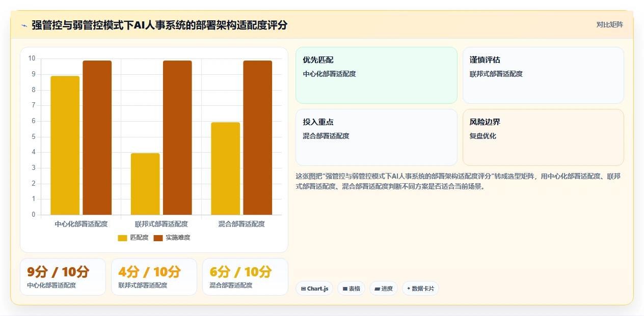Click the 复盘优化 text in the 风险边界 card

pos(483,136)
